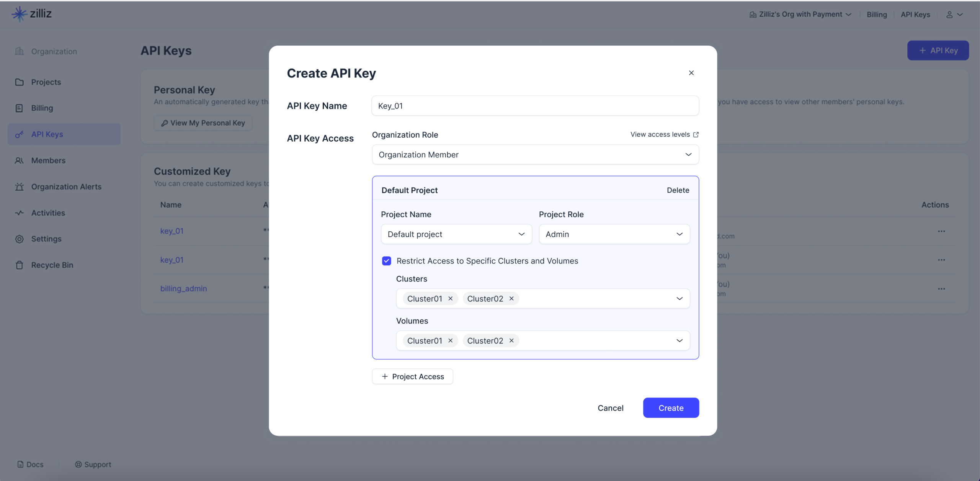The width and height of the screenshot is (980, 481).
Task: Click the external link icon beside View access levels
Action: [x=696, y=134]
